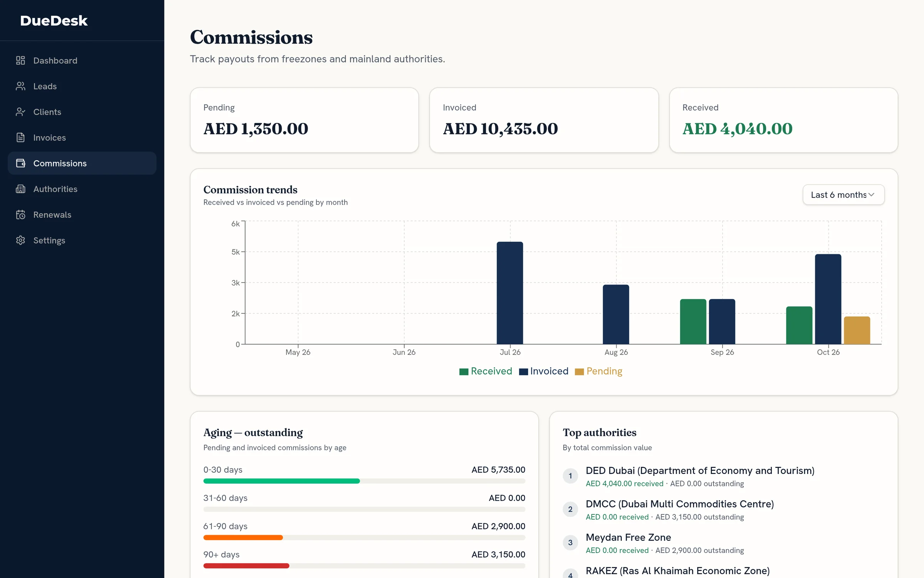Go to the Leads page
924x578 pixels.
click(82, 86)
